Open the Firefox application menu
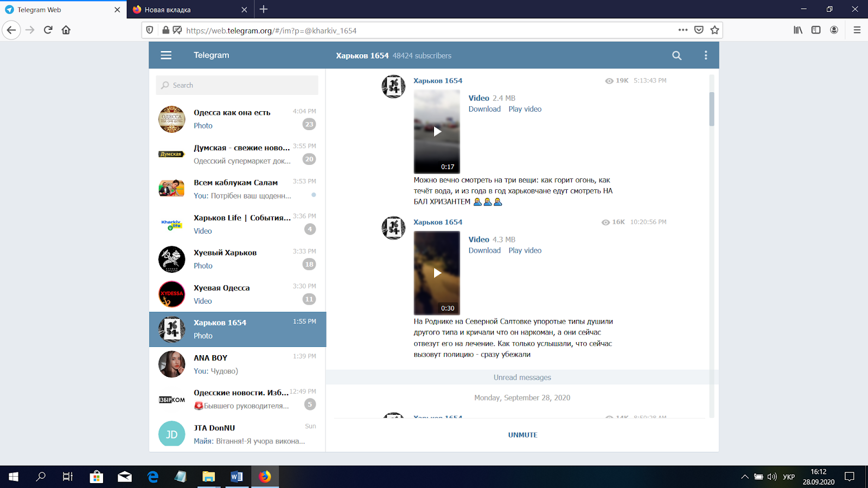868x488 pixels. click(857, 30)
